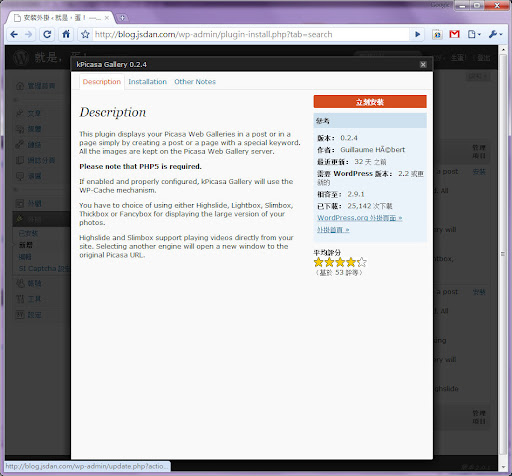
Task: Open the WordPress.org plugin page link
Action: 360,218
